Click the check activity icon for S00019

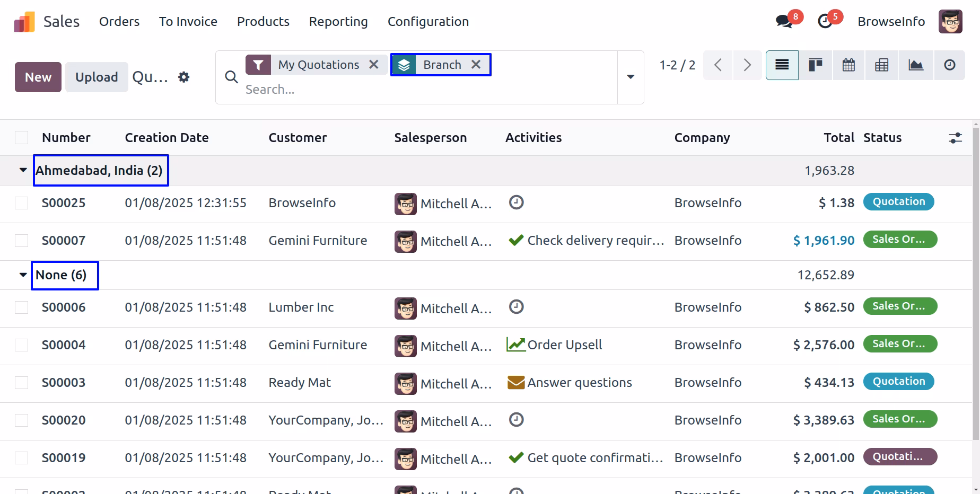(x=516, y=457)
